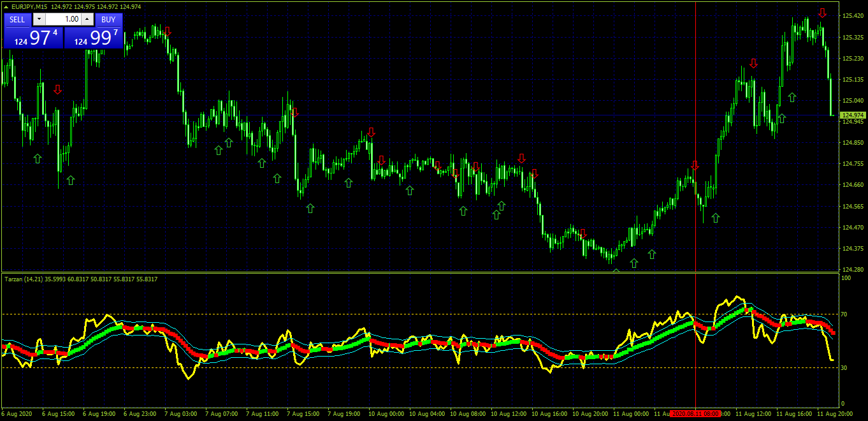Click the 10 Aug 00:00 time label
The width and height of the screenshot is (868, 421).
point(387,414)
